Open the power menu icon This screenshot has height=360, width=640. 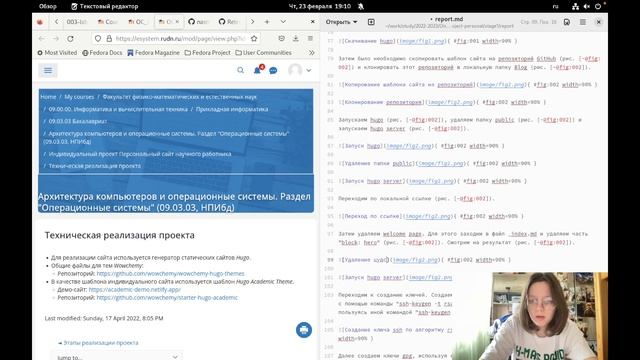point(598,7)
